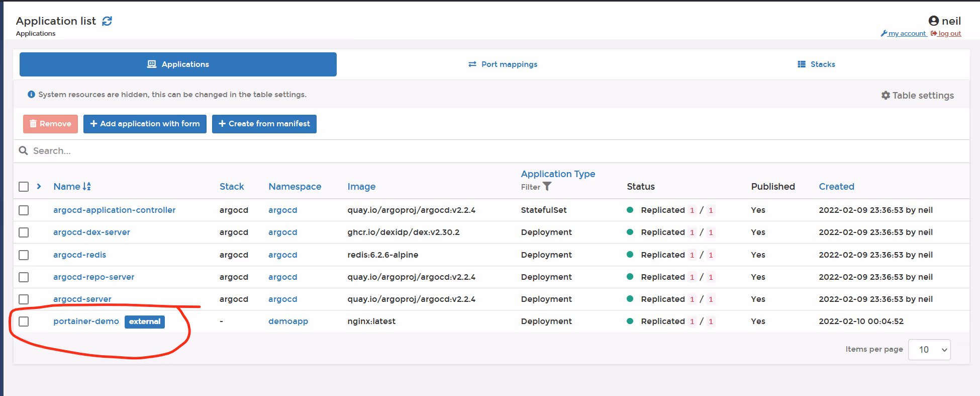This screenshot has height=396, width=980.
Task: Open the Items per page dropdown
Action: click(x=929, y=350)
